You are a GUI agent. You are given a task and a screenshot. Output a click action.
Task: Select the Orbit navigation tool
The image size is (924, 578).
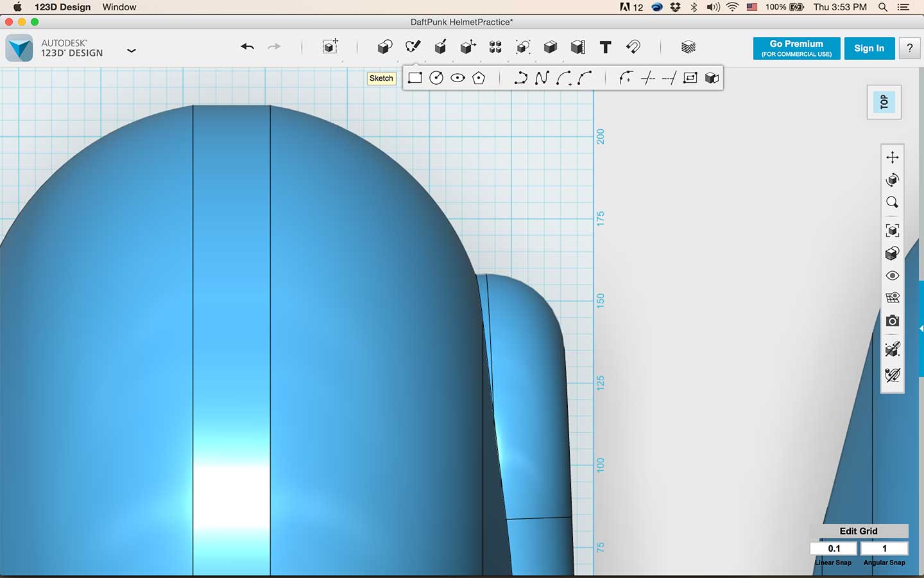(x=892, y=180)
